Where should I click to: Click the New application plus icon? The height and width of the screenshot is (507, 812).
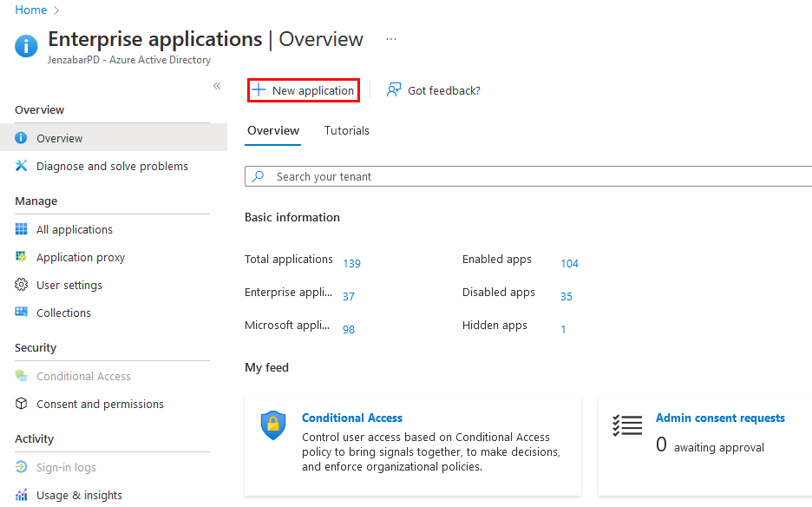click(259, 90)
